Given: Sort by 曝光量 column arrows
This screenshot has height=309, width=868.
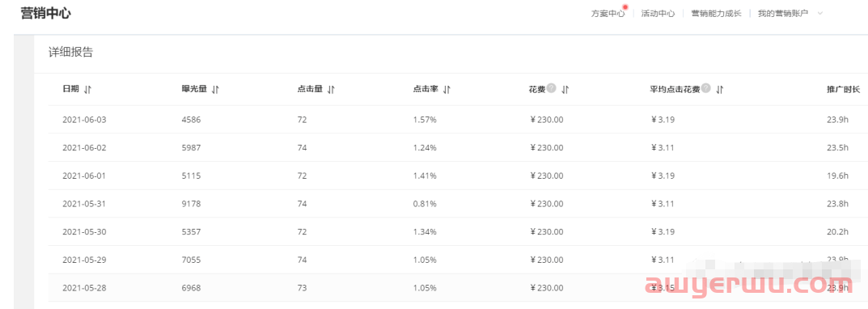Looking at the screenshot, I should point(215,90).
